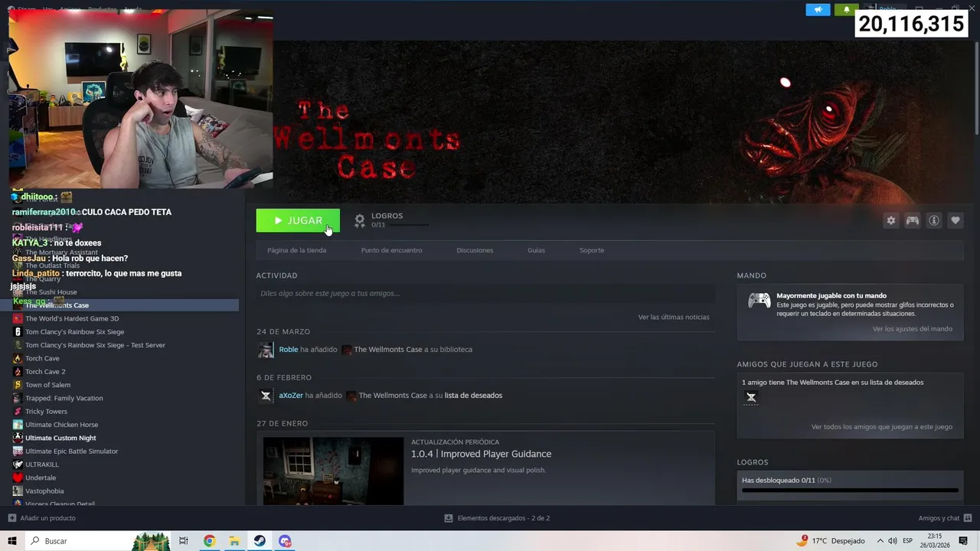Image resolution: width=980 pixels, height=551 pixels.
Task: Open Windows Start menu
Action: tap(12, 541)
